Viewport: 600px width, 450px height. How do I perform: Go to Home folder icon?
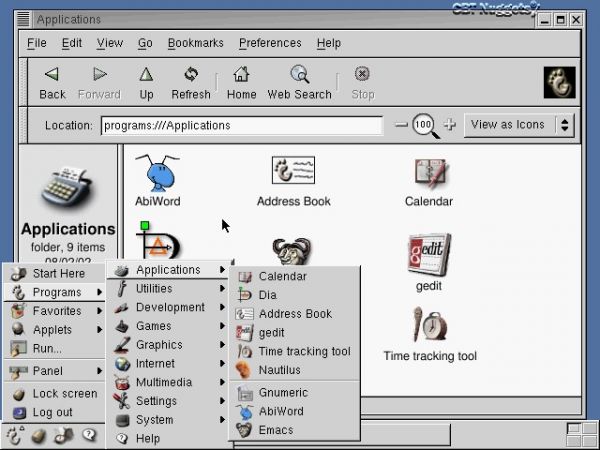click(x=241, y=74)
